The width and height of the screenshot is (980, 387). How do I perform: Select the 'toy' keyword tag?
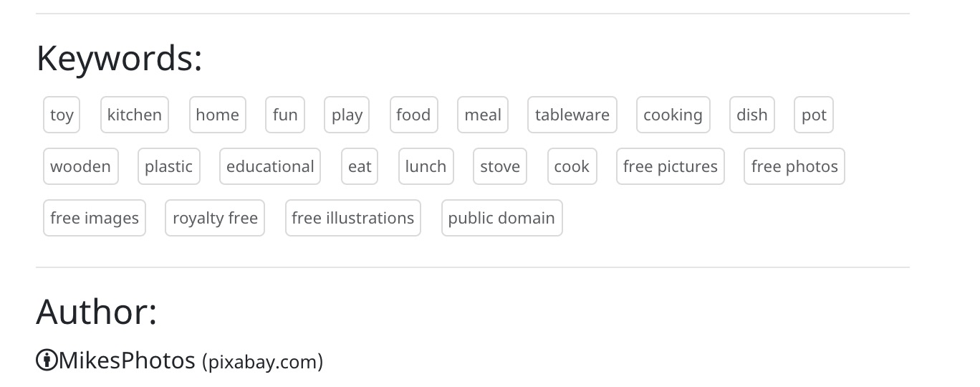[62, 115]
